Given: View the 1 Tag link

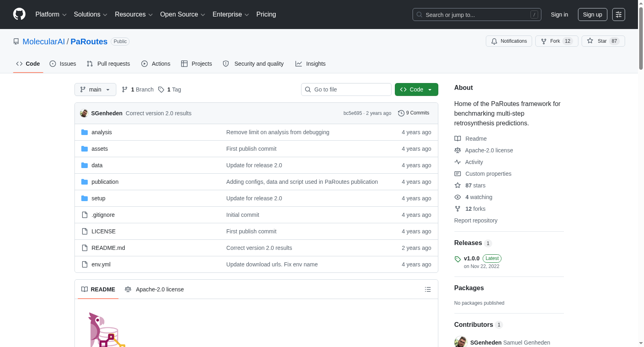Looking at the screenshot, I should (x=169, y=89).
